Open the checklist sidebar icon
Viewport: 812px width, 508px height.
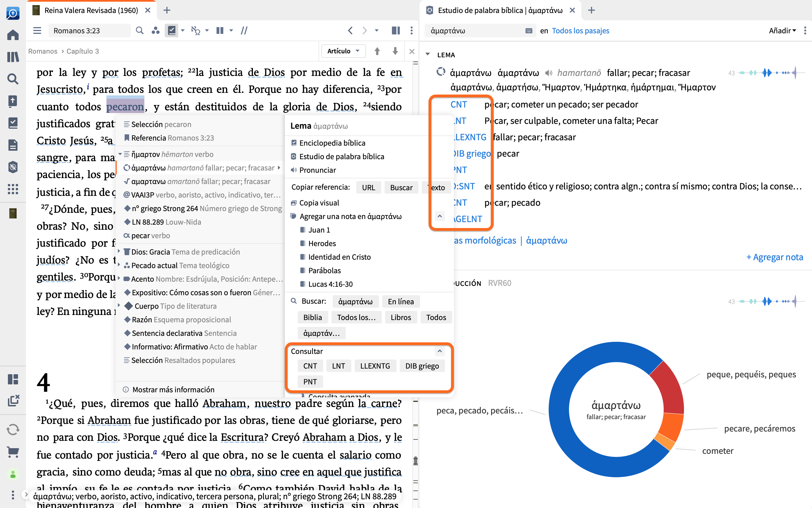click(x=13, y=123)
